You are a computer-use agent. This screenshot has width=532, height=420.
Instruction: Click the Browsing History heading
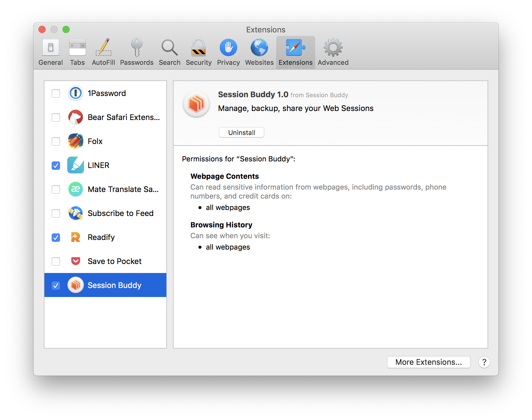[221, 225]
